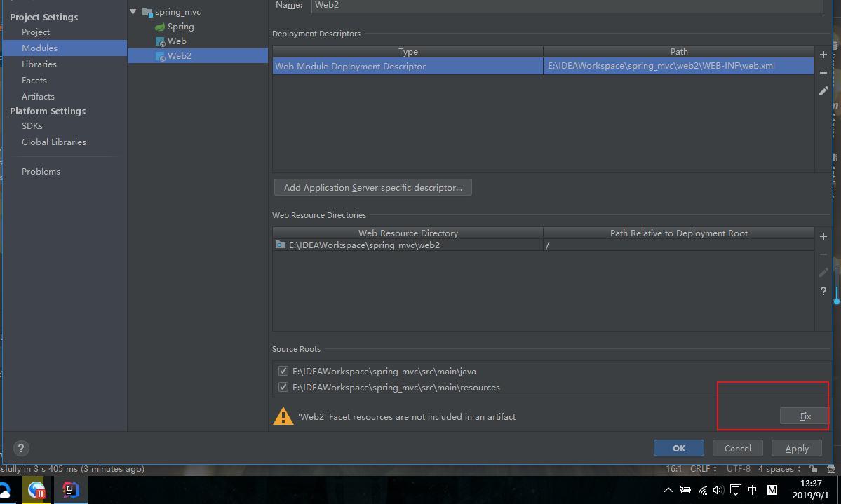841x504 pixels.
Task: Click the web2 resource directory folder icon
Action: (x=280, y=245)
